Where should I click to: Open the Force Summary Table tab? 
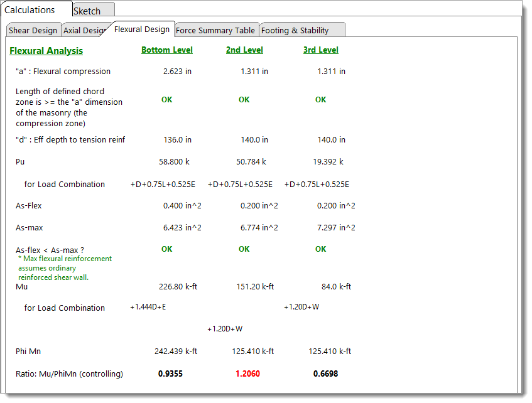coord(215,30)
